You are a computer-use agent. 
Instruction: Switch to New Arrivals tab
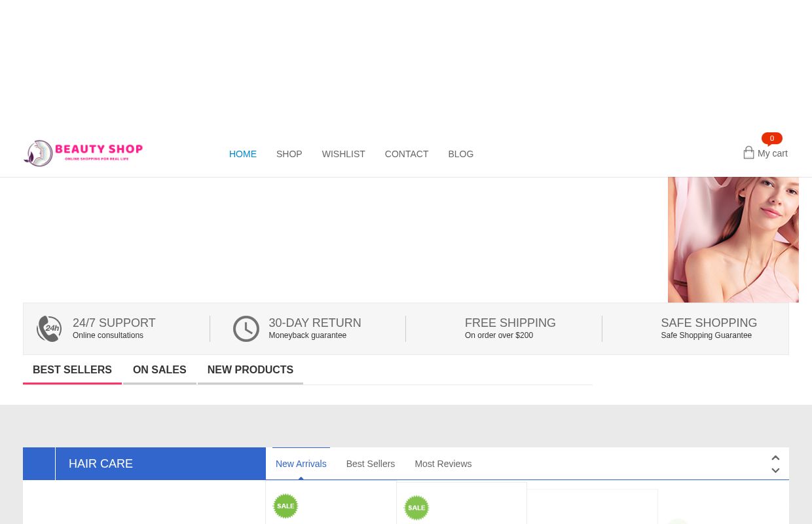coord(301,464)
